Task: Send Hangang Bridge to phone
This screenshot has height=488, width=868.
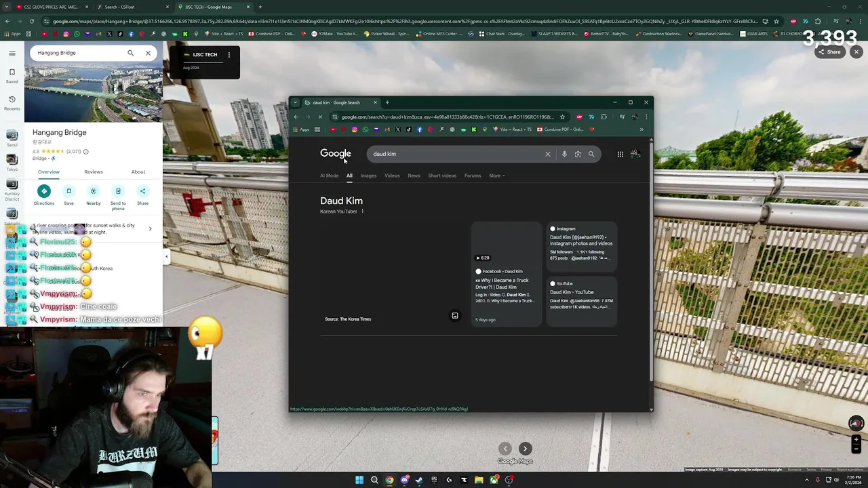Action: coord(118,197)
